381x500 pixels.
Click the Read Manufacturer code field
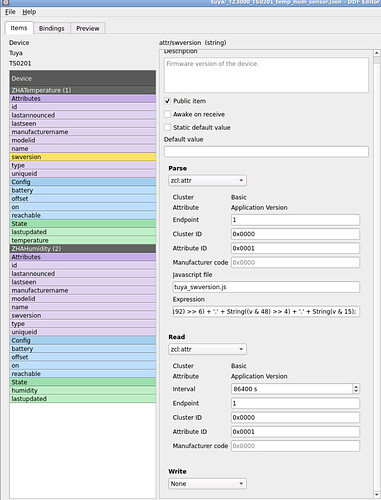[x=295, y=446]
